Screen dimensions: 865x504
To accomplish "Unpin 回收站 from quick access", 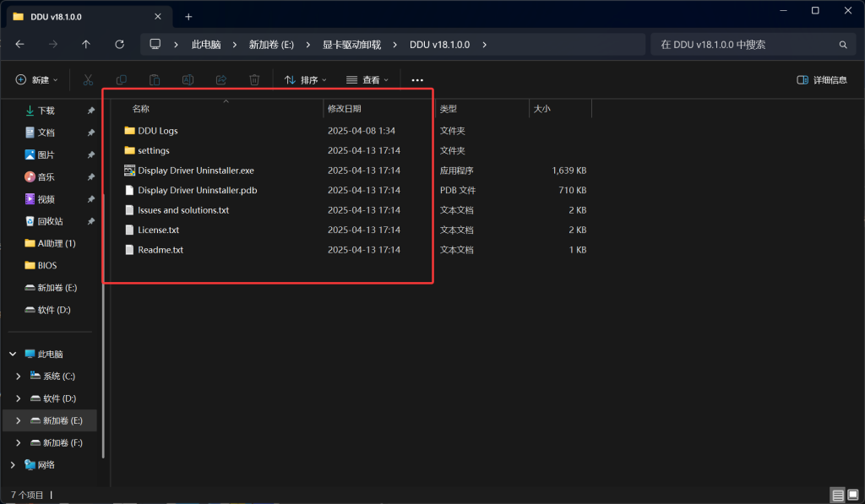I will pos(91,221).
